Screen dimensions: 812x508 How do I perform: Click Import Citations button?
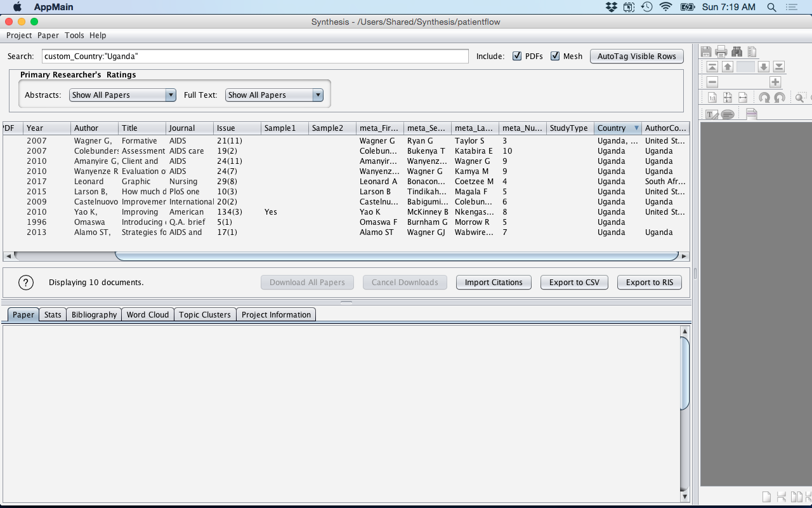tap(494, 283)
